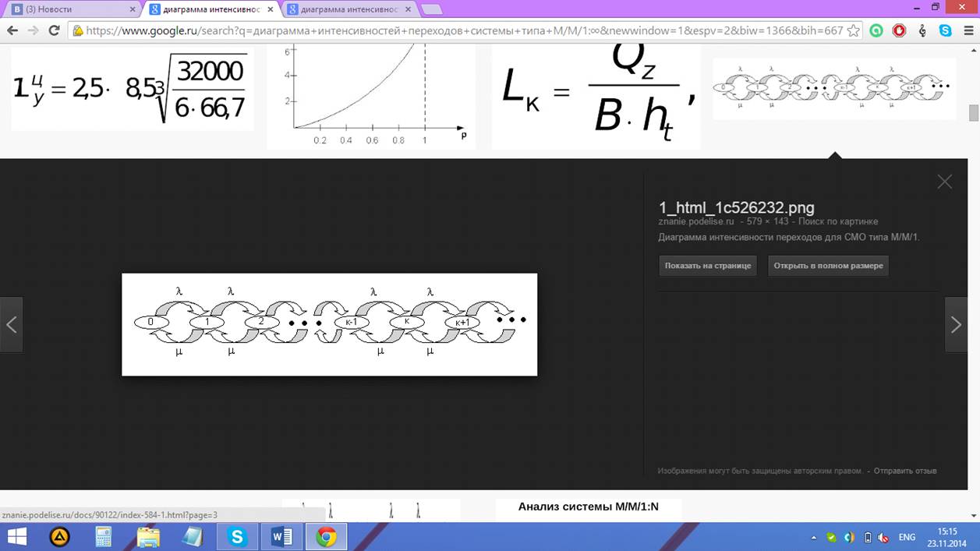Open Skype from the taskbar
The height and width of the screenshot is (551, 980).
click(x=237, y=536)
